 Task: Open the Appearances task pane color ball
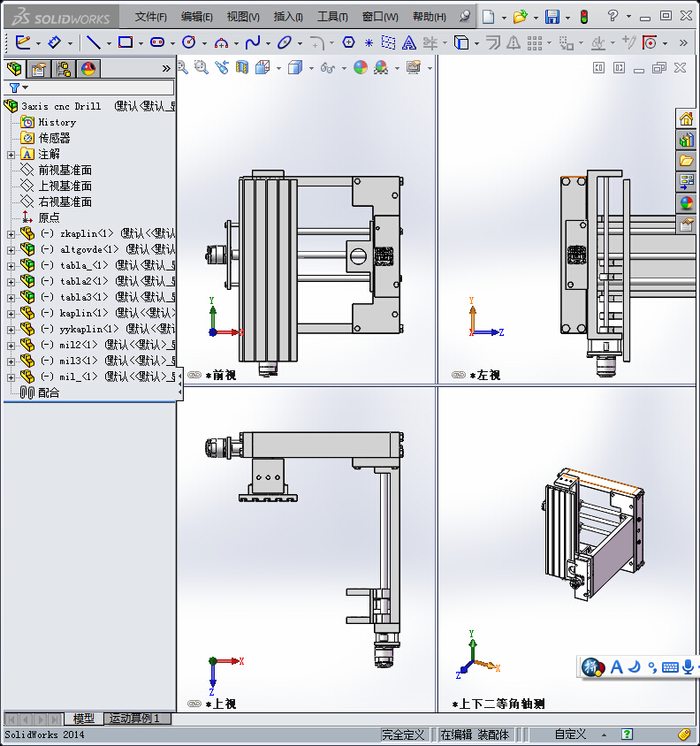click(686, 203)
